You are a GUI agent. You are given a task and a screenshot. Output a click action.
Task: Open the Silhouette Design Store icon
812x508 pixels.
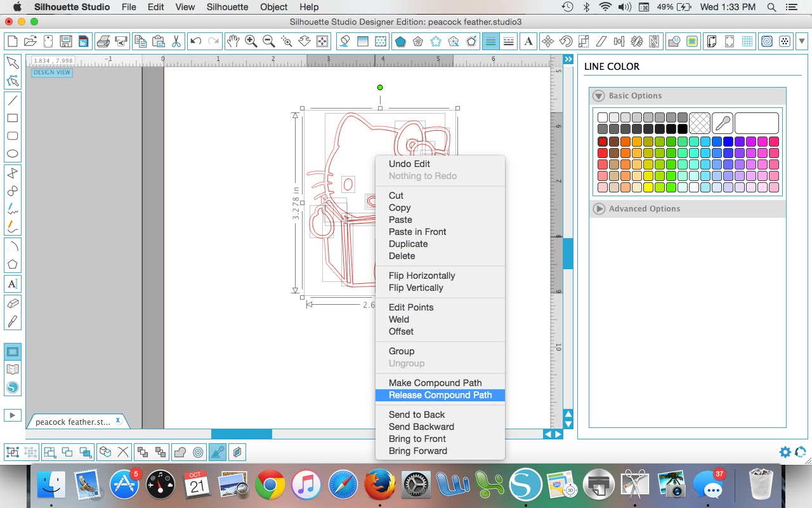(12, 387)
